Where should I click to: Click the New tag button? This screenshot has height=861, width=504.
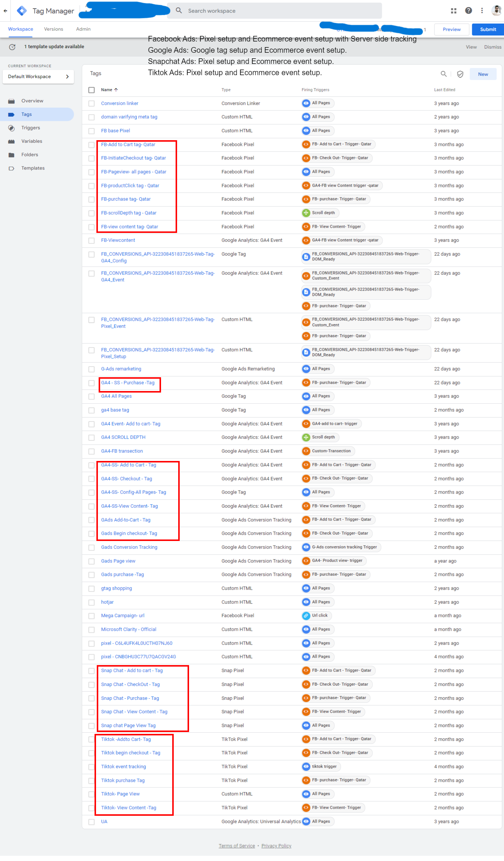tap(483, 74)
